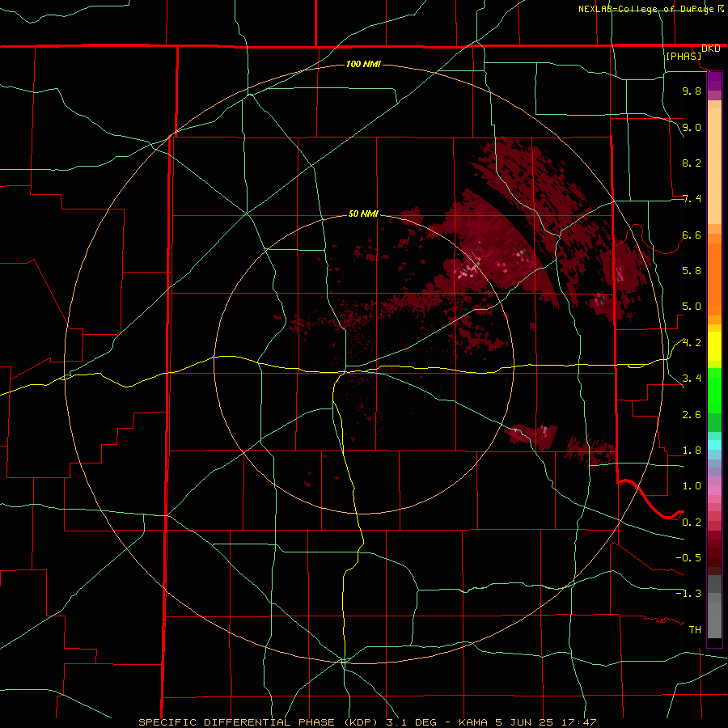The width and height of the screenshot is (728, 728).
Task: Click the small radar echo southeast near county line
Action: pos(533,435)
